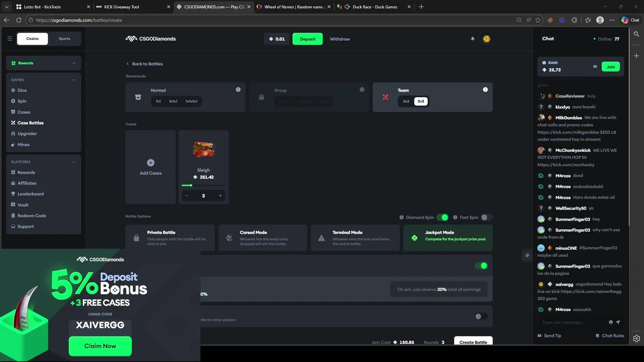Select the 1v1v1 normal option
This screenshot has height=362, width=644.
[x=173, y=101]
